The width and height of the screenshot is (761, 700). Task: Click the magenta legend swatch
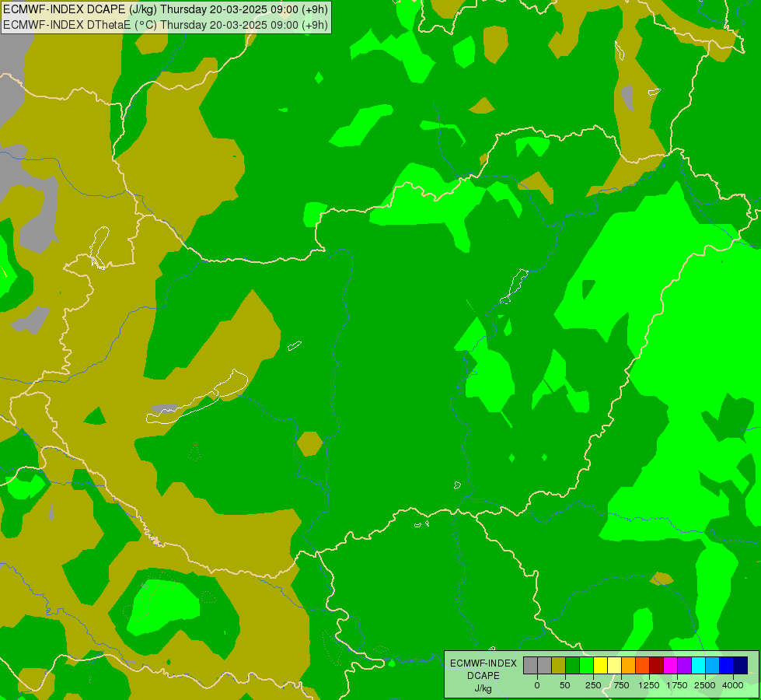[671, 665]
